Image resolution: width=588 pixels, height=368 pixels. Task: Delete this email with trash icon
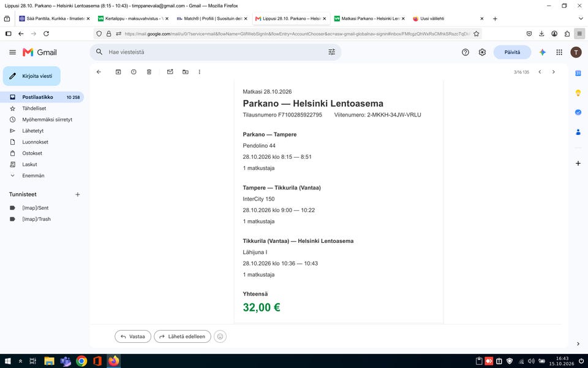click(149, 72)
